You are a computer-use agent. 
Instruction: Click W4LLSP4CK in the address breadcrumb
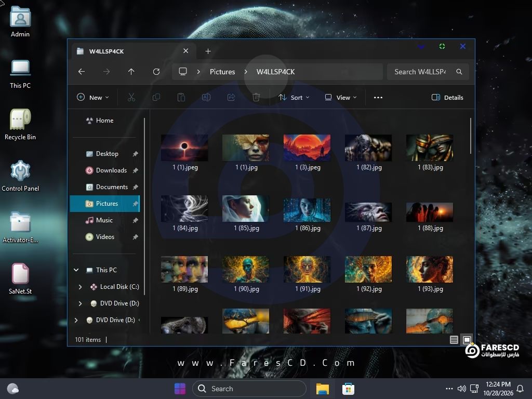tap(275, 72)
